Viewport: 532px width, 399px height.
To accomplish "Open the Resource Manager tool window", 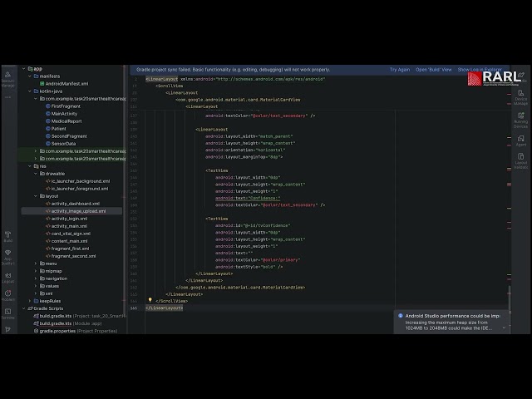I will [7, 80].
